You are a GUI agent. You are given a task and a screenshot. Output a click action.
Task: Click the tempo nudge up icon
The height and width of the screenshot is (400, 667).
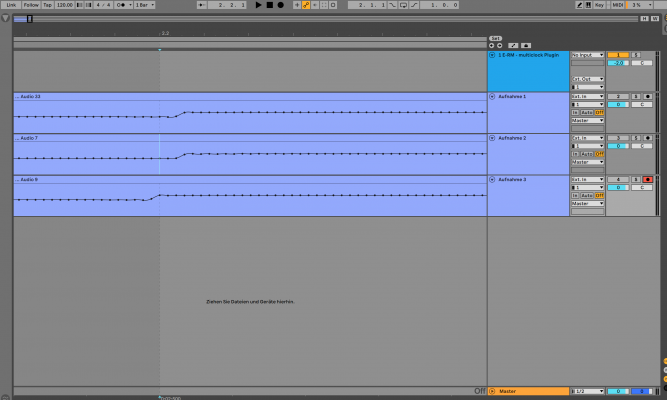(x=88, y=5)
